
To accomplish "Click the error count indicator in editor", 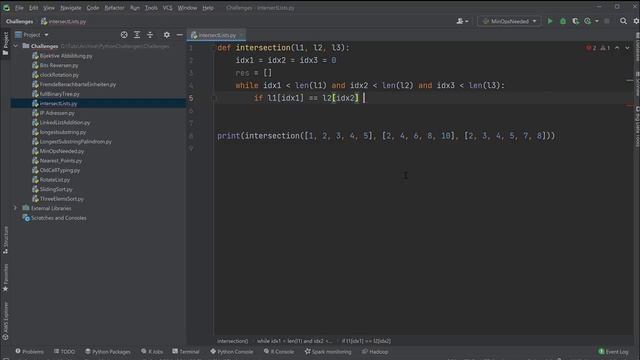I will pos(591,48).
